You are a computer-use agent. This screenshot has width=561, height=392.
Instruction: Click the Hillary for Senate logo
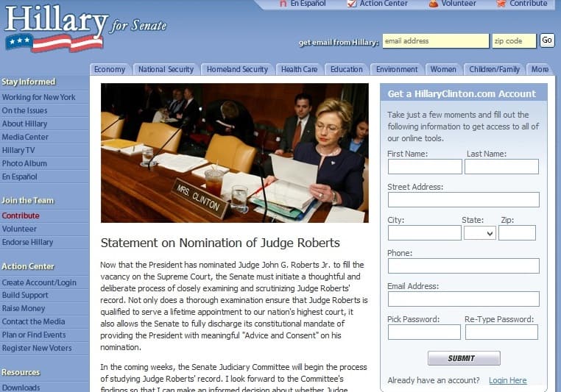(x=86, y=29)
